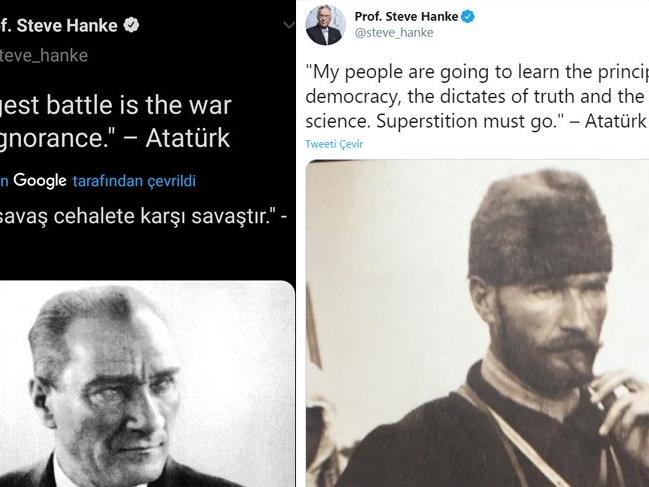
Task: Click the verified badge in the dark tweet
Action: pyautogui.click(x=131, y=24)
